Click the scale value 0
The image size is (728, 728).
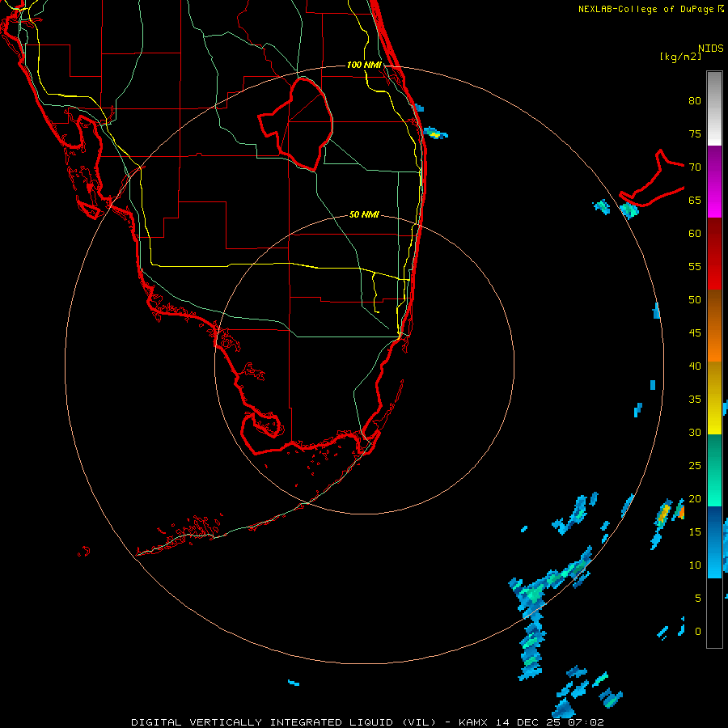point(698,632)
